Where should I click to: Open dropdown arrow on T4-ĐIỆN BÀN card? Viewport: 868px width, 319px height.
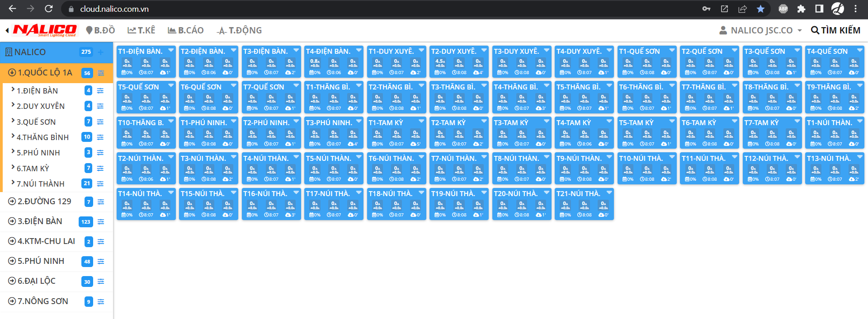coord(359,50)
